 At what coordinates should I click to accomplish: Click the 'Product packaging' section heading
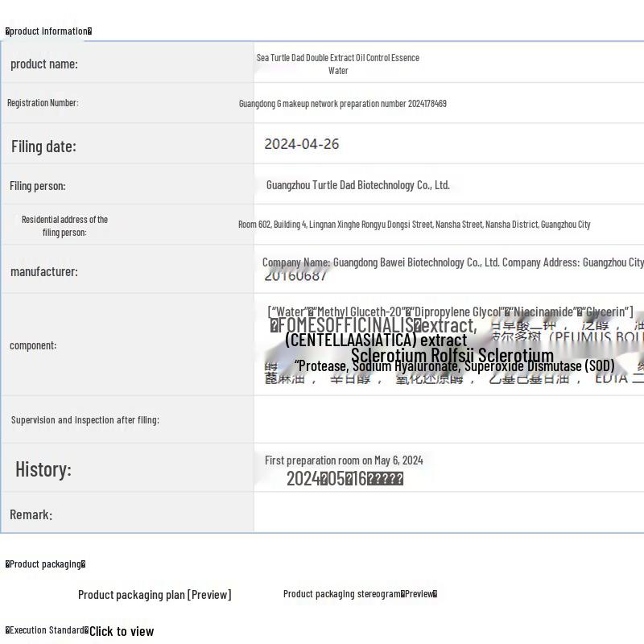(x=45, y=564)
